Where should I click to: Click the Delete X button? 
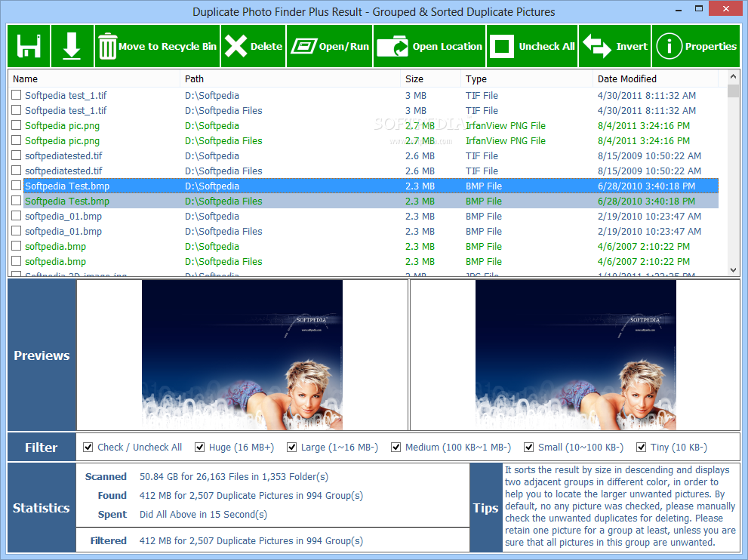coord(254,46)
